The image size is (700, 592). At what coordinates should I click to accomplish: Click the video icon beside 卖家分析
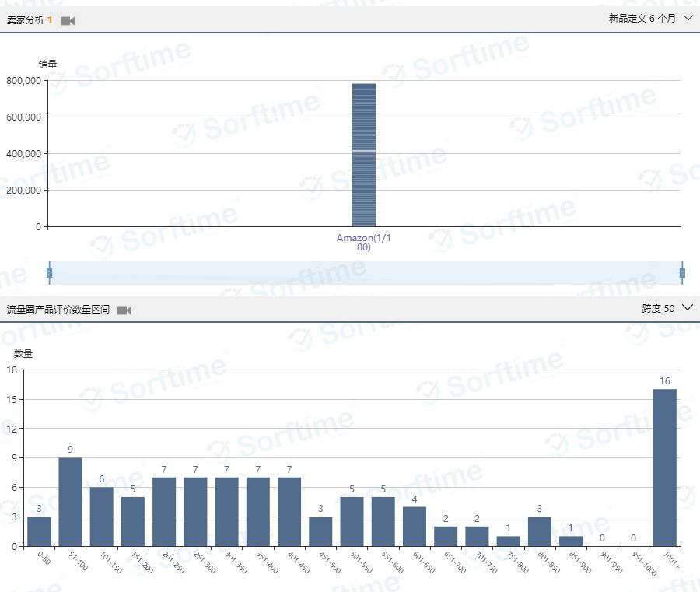point(68,21)
